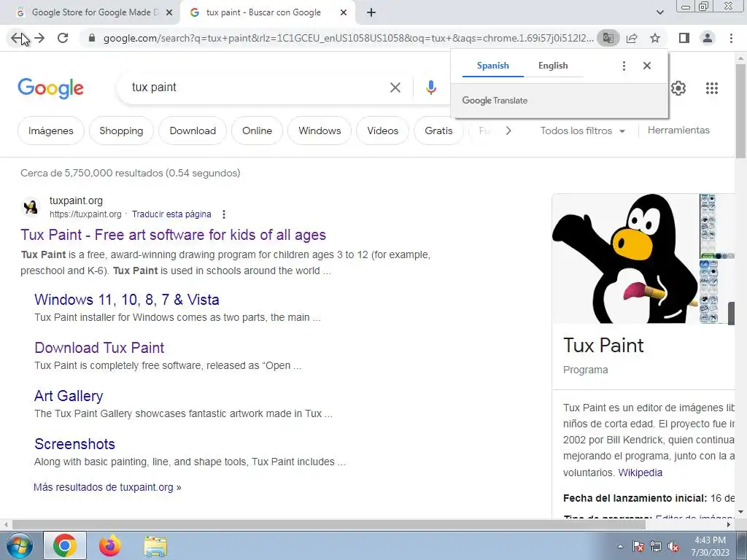The height and width of the screenshot is (560, 747).
Task: Click the Action Center flag tray icon
Action: [638, 547]
